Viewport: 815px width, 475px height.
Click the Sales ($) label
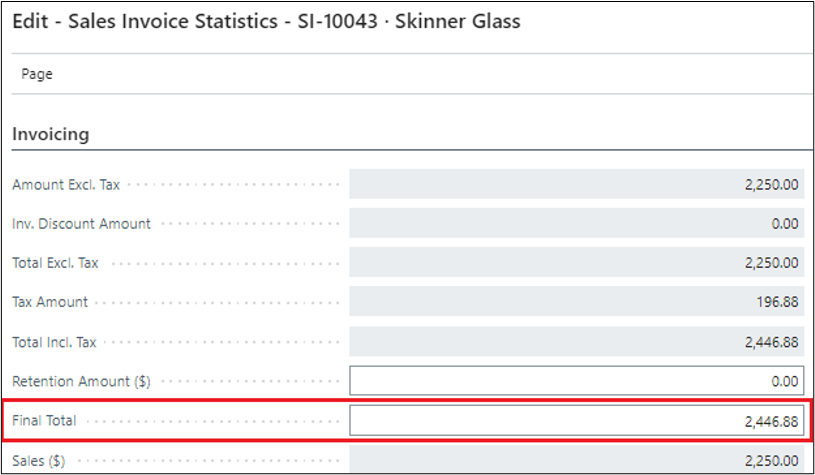[37, 460]
